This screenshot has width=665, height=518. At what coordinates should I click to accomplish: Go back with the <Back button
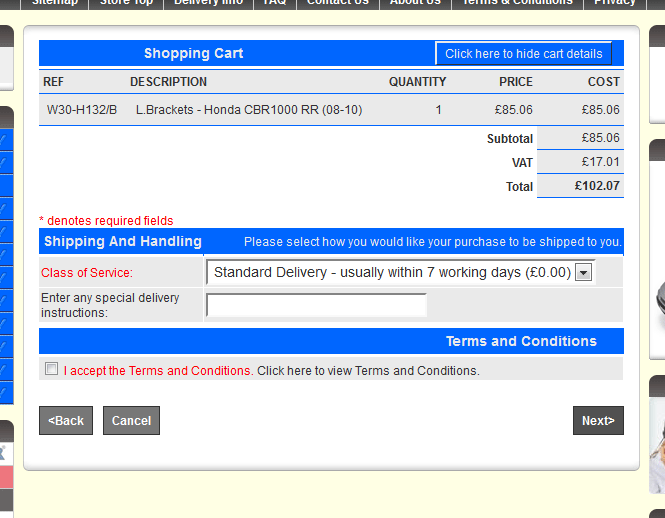(x=66, y=421)
